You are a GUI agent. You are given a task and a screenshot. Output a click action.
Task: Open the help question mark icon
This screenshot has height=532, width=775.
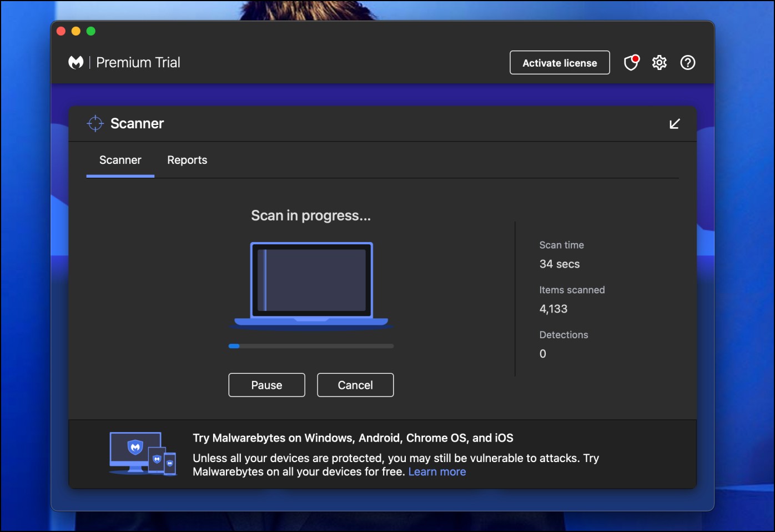pos(688,63)
